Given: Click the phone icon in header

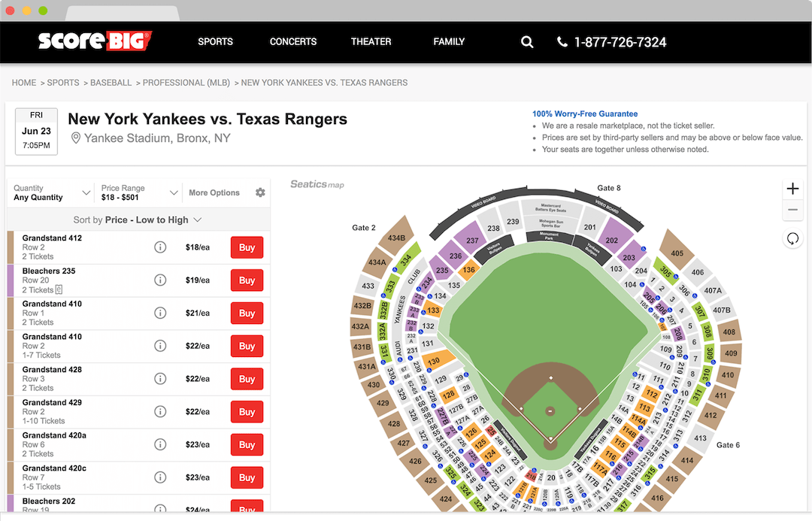Looking at the screenshot, I should click(562, 42).
